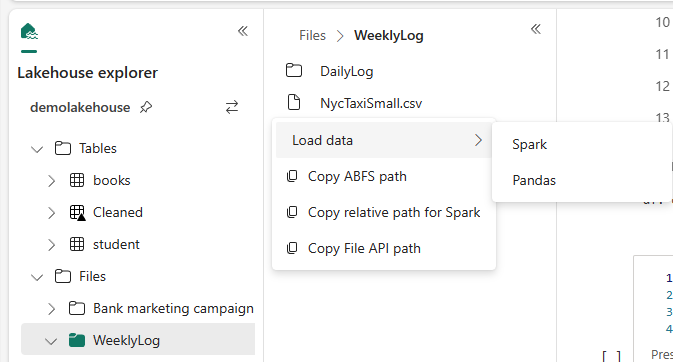Image resolution: width=673 pixels, height=362 pixels.
Task: Select the Bank marketing campaign folder label
Action: click(173, 309)
